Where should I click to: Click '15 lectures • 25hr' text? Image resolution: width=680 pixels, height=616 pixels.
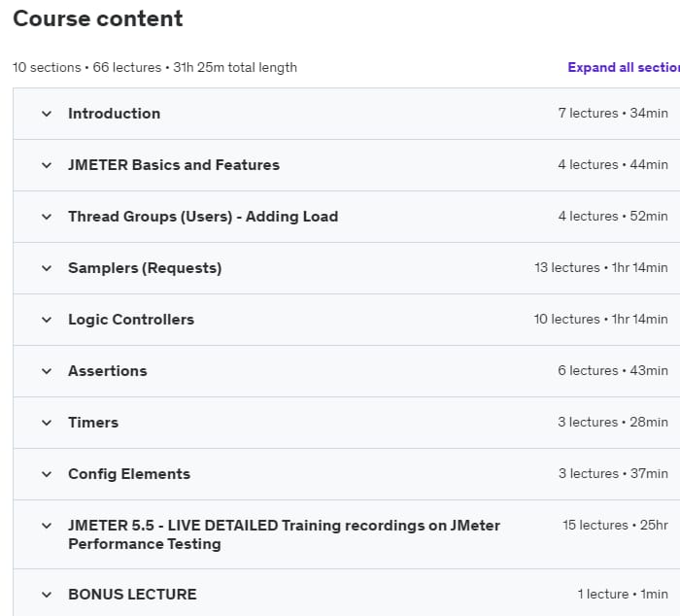tap(615, 526)
